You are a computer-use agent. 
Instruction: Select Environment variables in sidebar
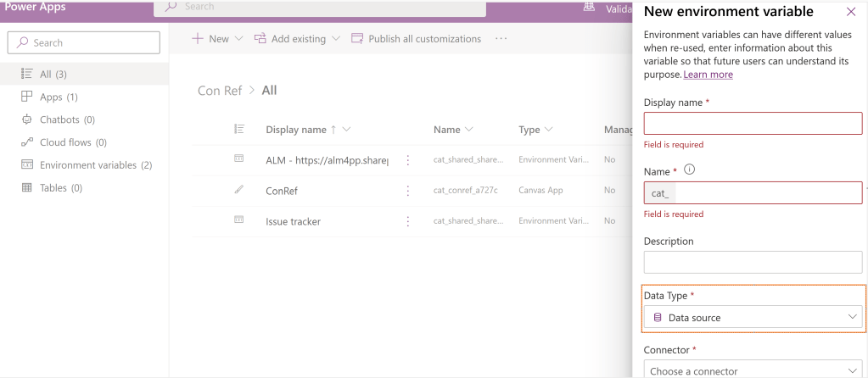95,165
